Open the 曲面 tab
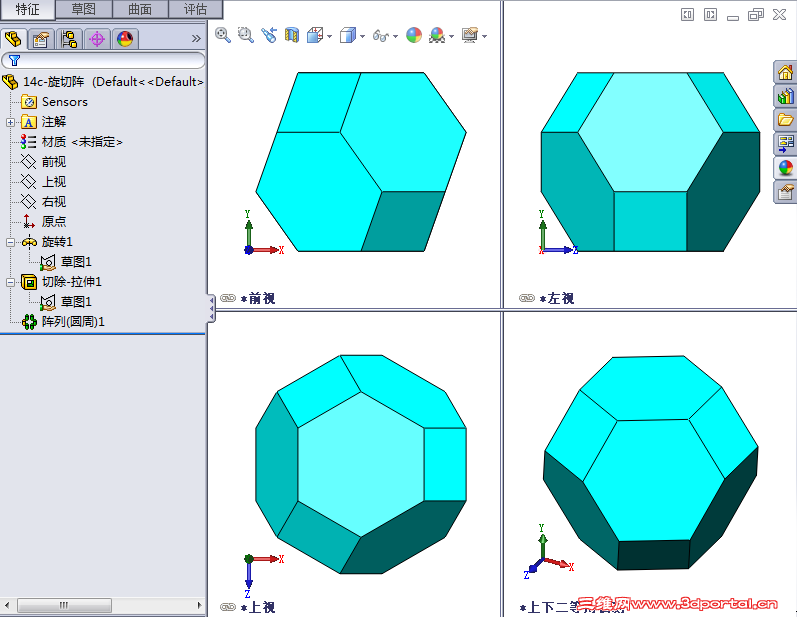 click(x=140, y=9)
